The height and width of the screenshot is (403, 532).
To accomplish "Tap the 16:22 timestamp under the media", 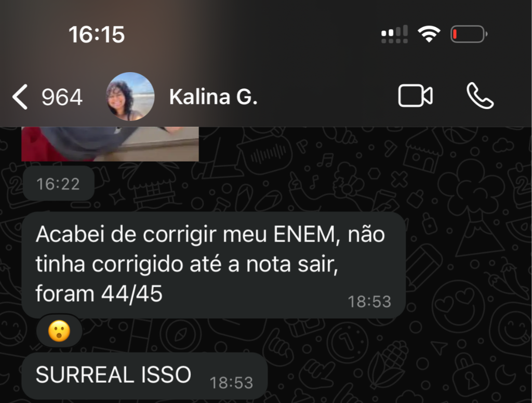I will (58, 184).
